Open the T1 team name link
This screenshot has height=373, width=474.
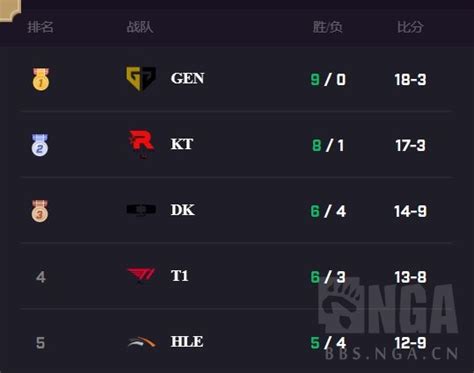(x=180, y=276)
